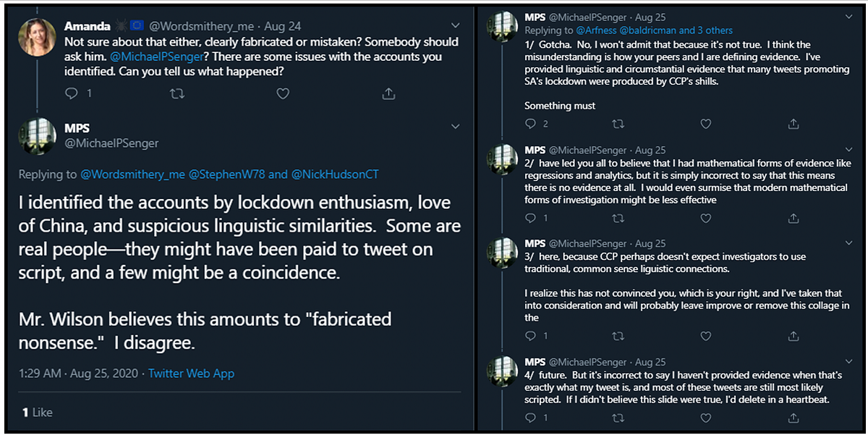
Task: Retweet the 2/ thread tweet
Action: click(x=618, y=218)
